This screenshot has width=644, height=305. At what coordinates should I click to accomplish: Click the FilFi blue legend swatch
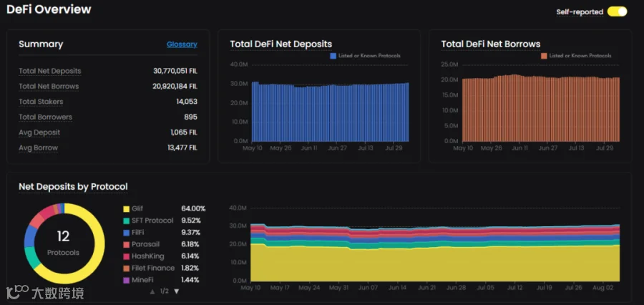[127, 233]
